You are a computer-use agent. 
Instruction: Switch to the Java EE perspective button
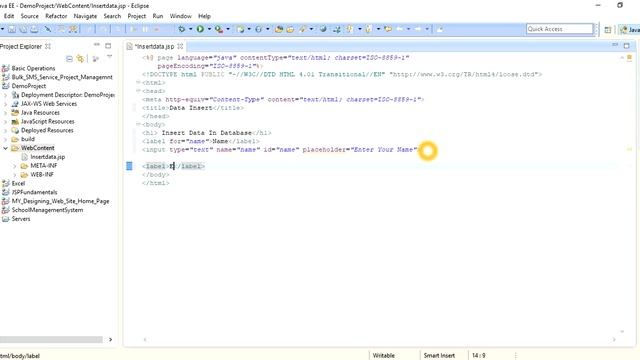pos(630,29)
